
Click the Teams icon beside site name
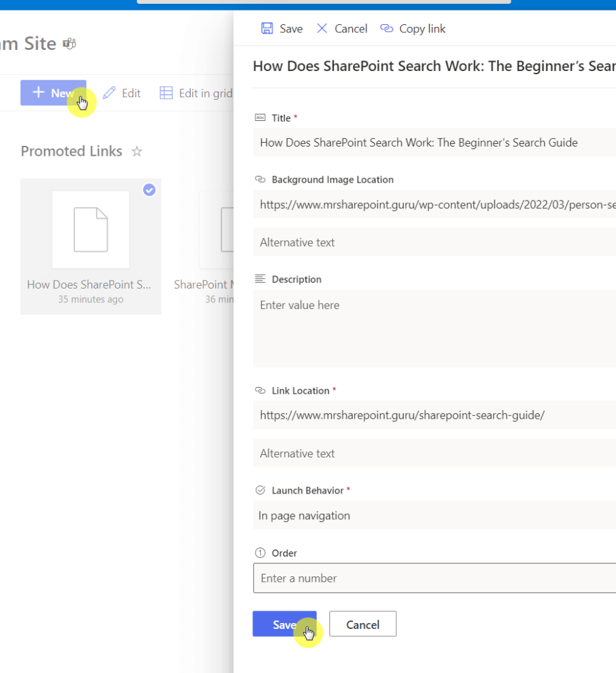click(69, 44)
